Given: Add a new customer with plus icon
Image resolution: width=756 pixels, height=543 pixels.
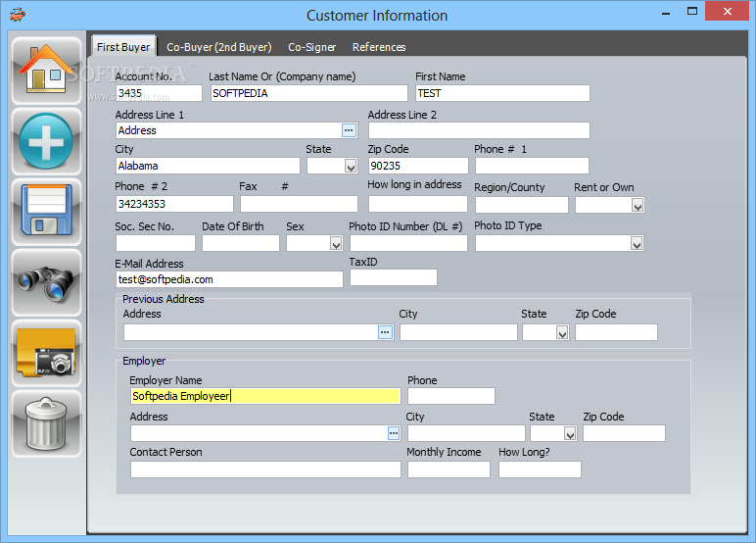Looking at the screenshot, I should coord(46,141).
